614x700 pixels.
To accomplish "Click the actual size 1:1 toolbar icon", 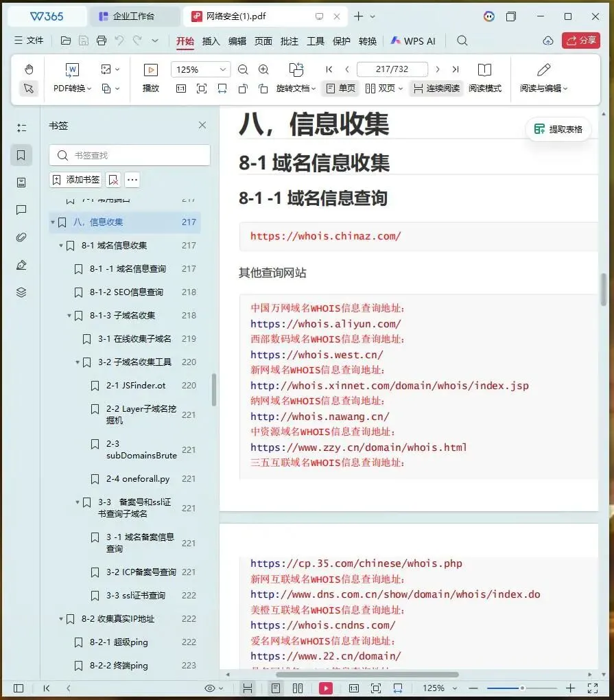I will tap(180, 89).
